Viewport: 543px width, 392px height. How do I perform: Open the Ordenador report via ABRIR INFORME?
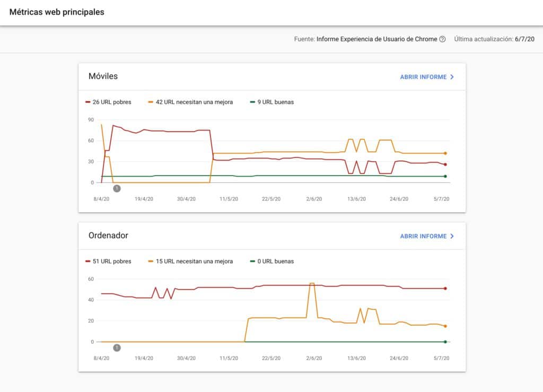coord(422,236)
